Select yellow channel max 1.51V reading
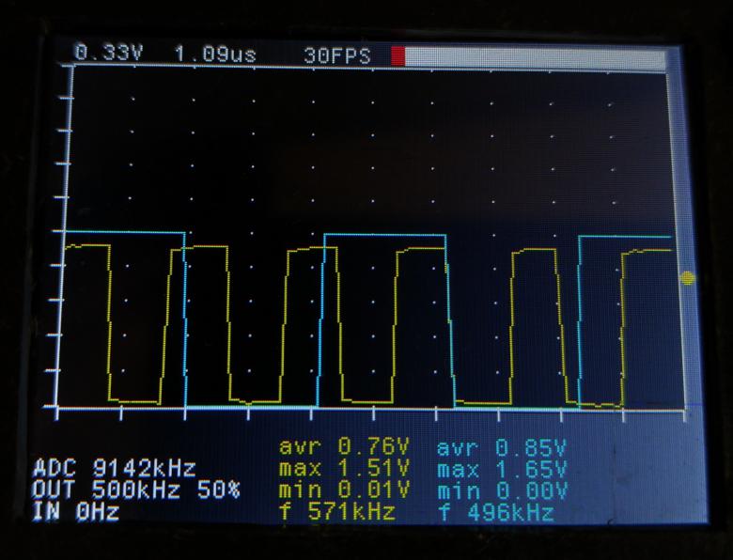The image size is (733, 560). [344, 469]
